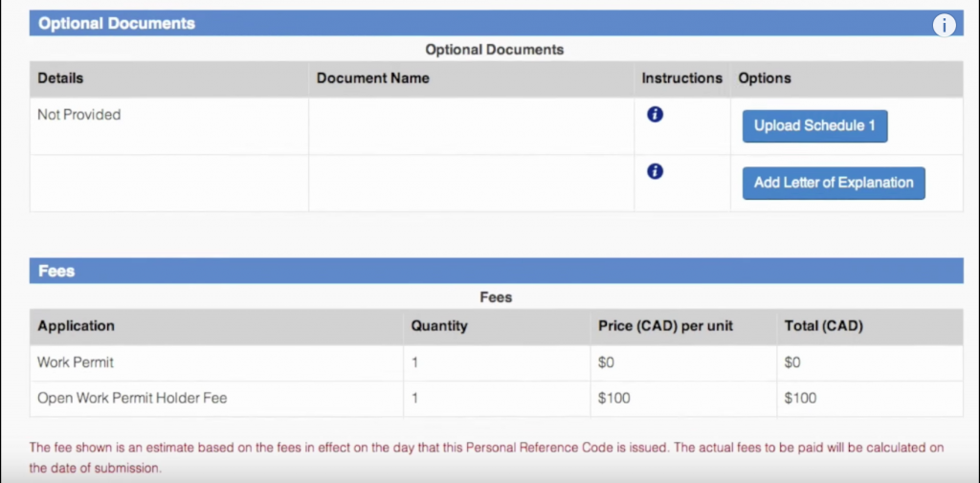Click the Options column header
The image size is (980, 483).
pos(765,78)
